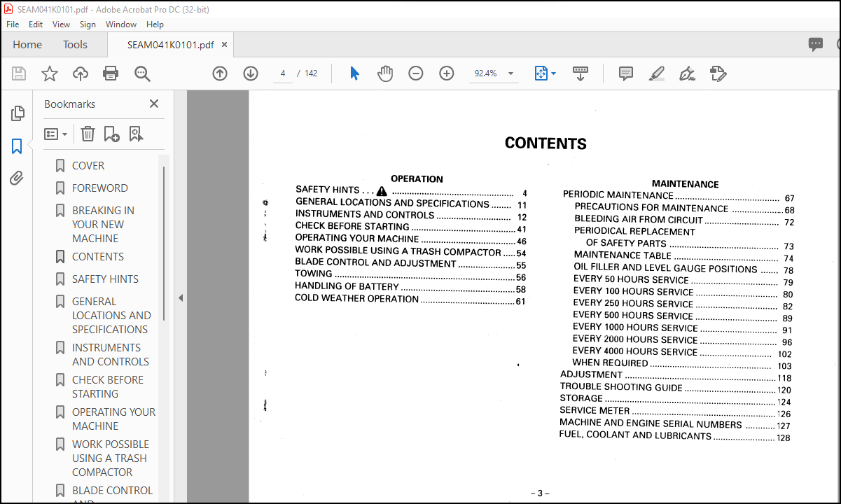The height and width of the screenshot is (504, 841).
Task: Open the Help menu
Action: (155, 24)
